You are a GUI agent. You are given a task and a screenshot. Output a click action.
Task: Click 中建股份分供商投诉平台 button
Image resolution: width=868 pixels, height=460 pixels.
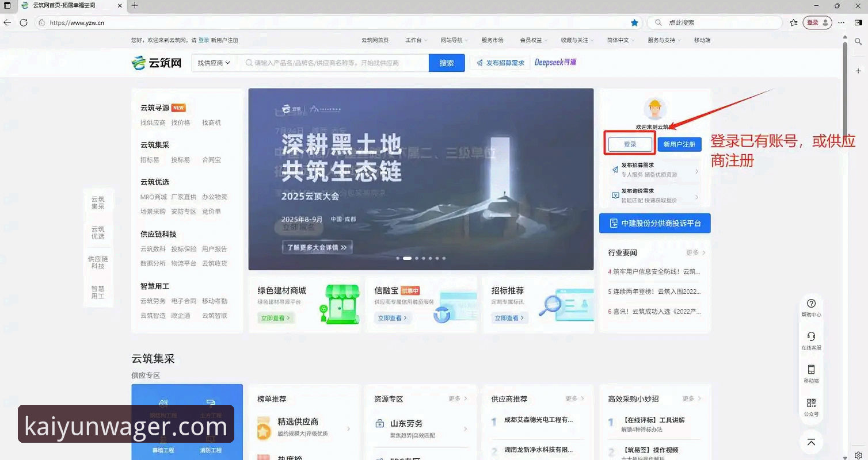(x=654, y=223)
